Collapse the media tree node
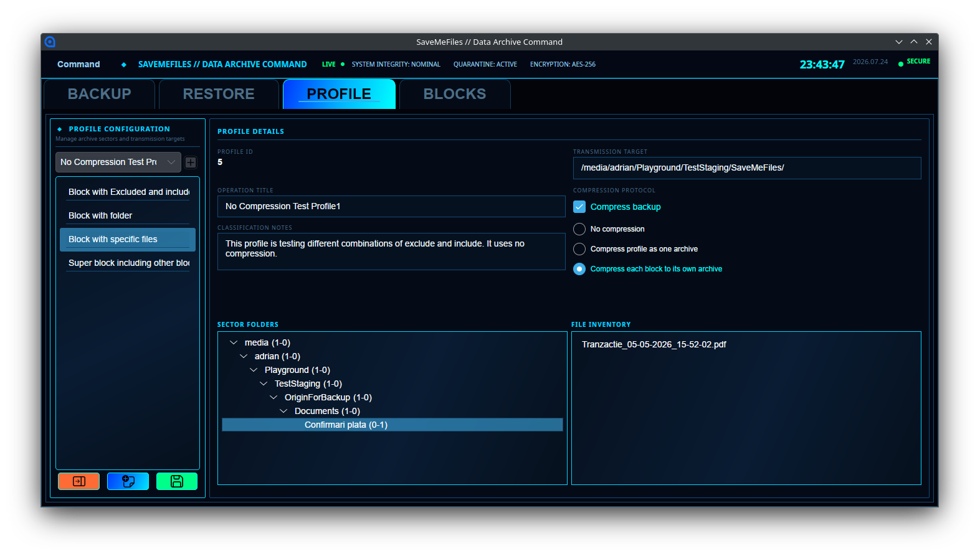This screenshot has width=980, height=556. (x=234, y=342)
